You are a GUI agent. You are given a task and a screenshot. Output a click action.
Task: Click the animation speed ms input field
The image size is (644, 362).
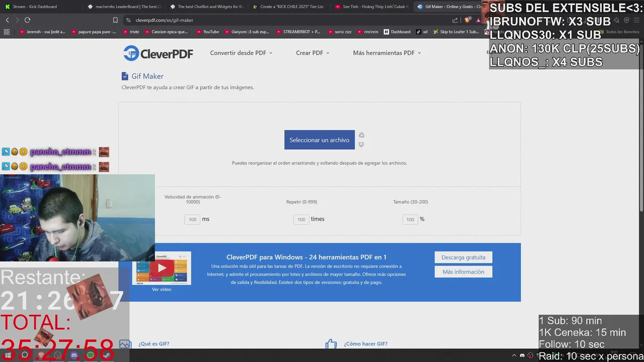pyautogui.click(x=192, y=219)
